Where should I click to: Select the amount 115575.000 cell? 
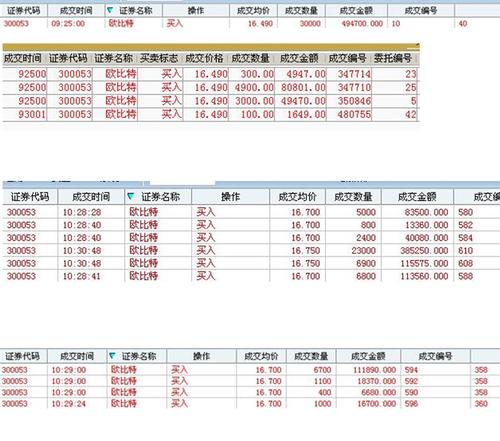424,263
